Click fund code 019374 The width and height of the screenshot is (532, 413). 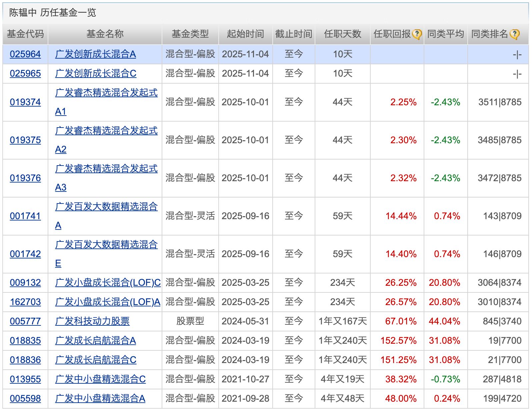pos(25,102)
